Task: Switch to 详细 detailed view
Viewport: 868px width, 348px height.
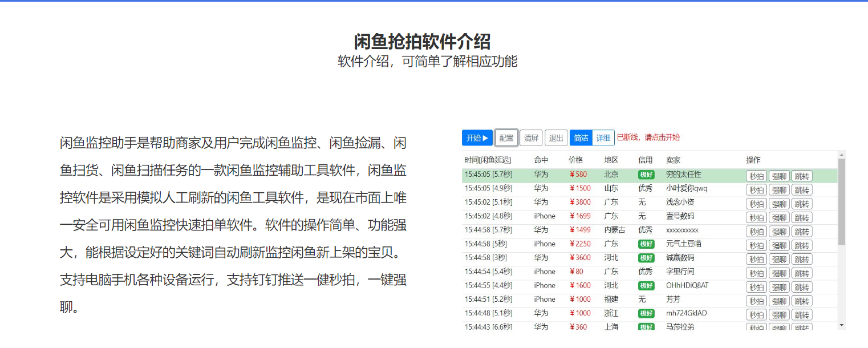Action: tap(603, 137)
